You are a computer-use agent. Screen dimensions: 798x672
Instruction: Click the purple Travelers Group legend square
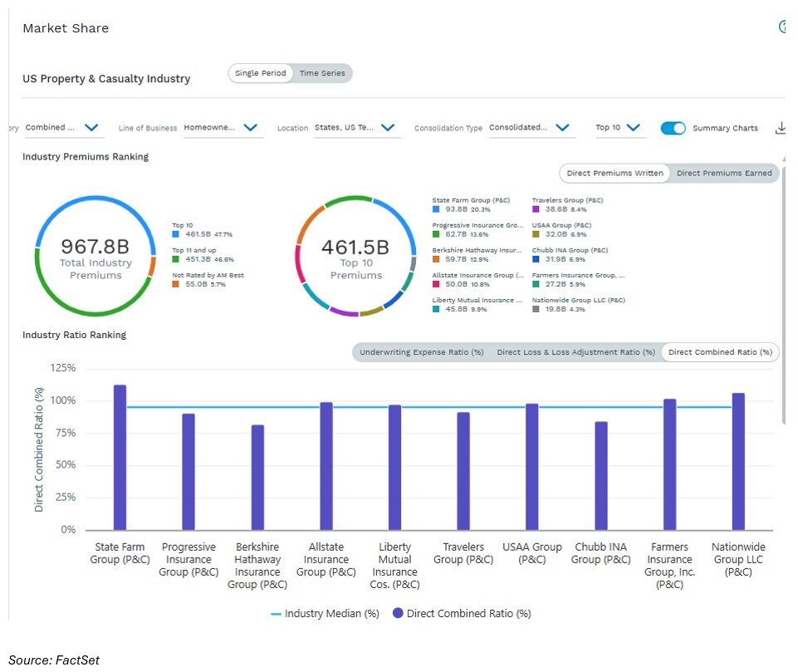click(x=536, y=209)
